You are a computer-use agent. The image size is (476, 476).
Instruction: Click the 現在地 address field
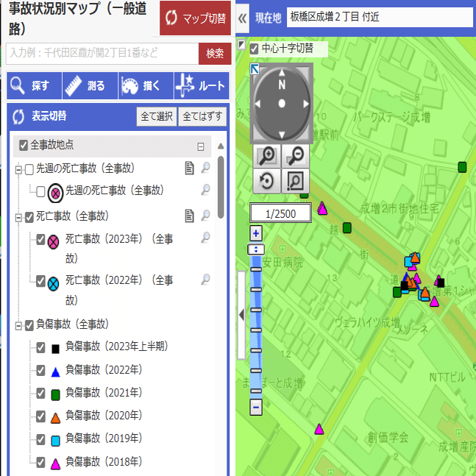380,17
